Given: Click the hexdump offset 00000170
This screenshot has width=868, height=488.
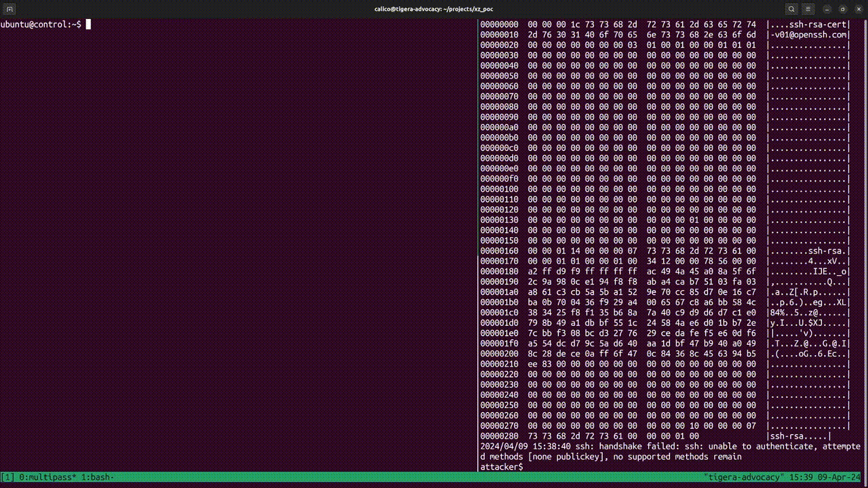Looking at the screenshot, I should point(499,261).
